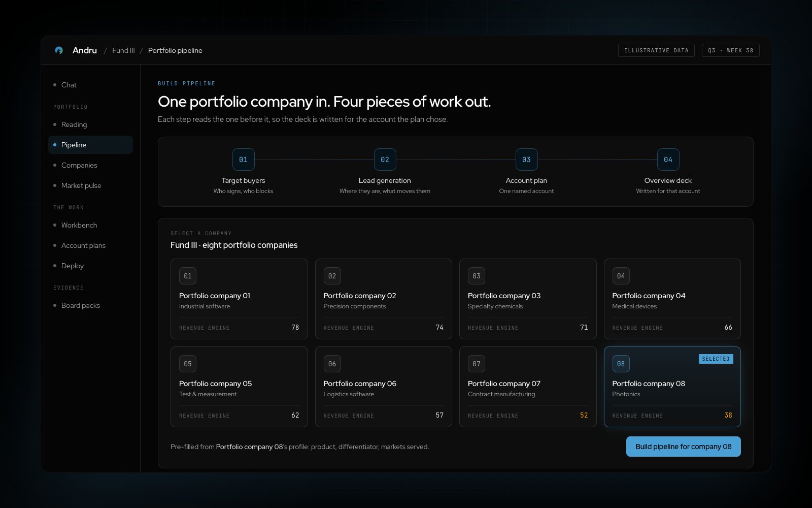Open Deploy in the sidebar
The height and width of the screenshot is (508, 812).
(90, 266)
